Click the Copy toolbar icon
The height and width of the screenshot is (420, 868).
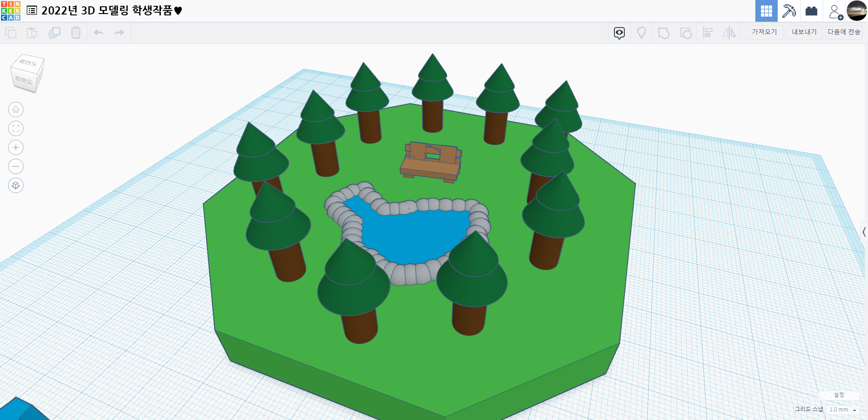coord(11,33)
